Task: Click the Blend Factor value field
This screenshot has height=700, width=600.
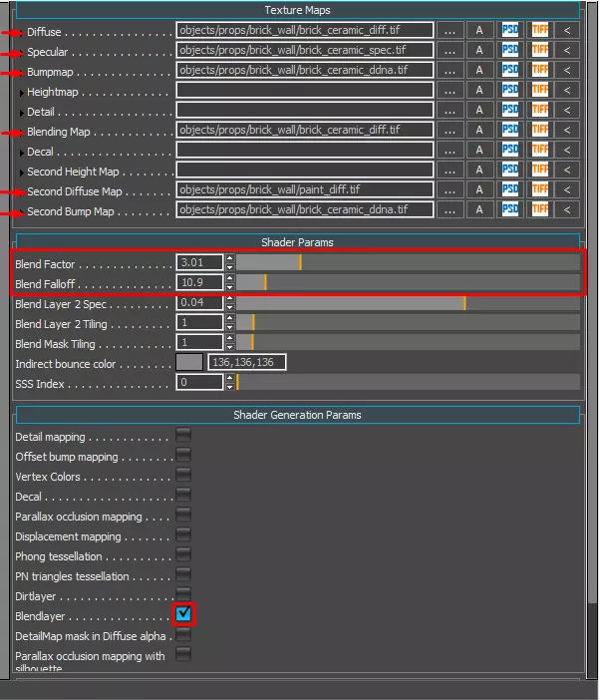Action: click(x=199, y=262)
